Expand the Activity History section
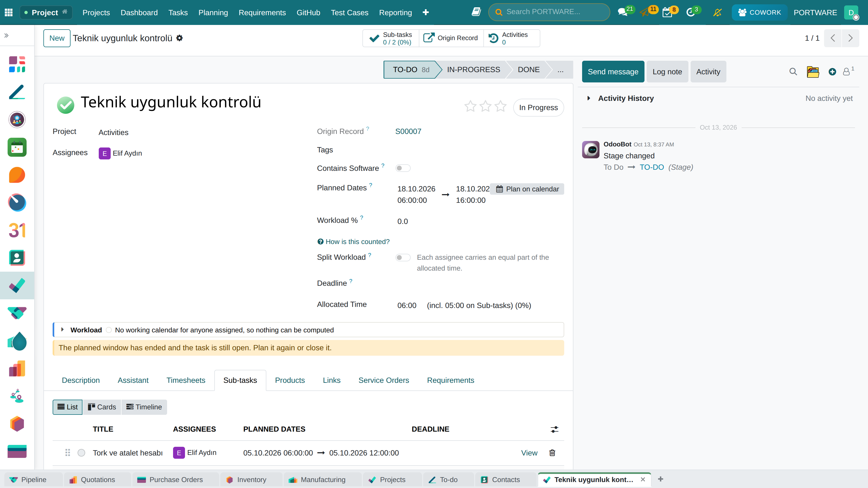868x488 pixels. tap(588, 98)
